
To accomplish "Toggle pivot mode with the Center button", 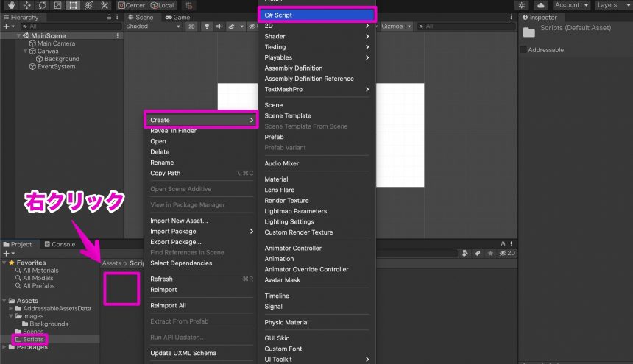I will [131, 5].
